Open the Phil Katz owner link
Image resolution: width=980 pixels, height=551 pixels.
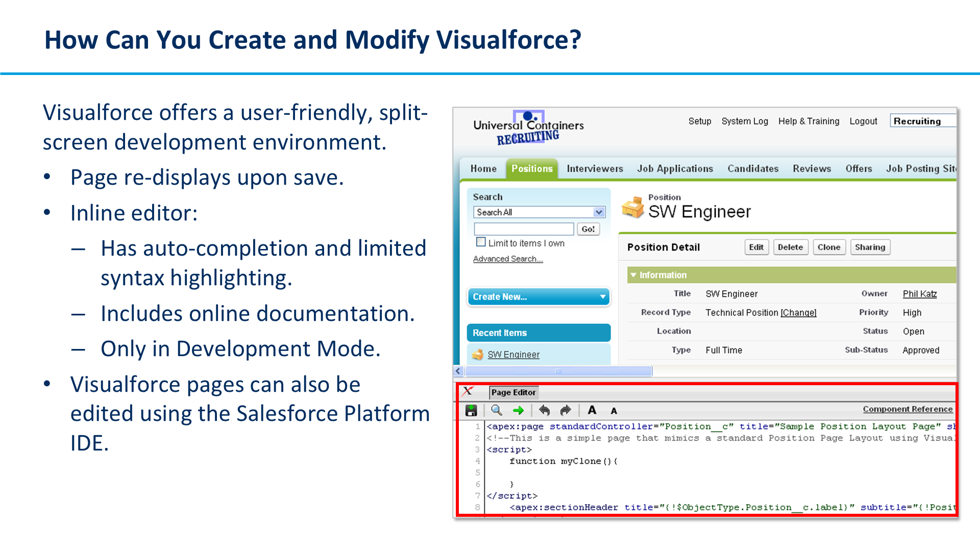pyautogui.click(x=920, y=294)
